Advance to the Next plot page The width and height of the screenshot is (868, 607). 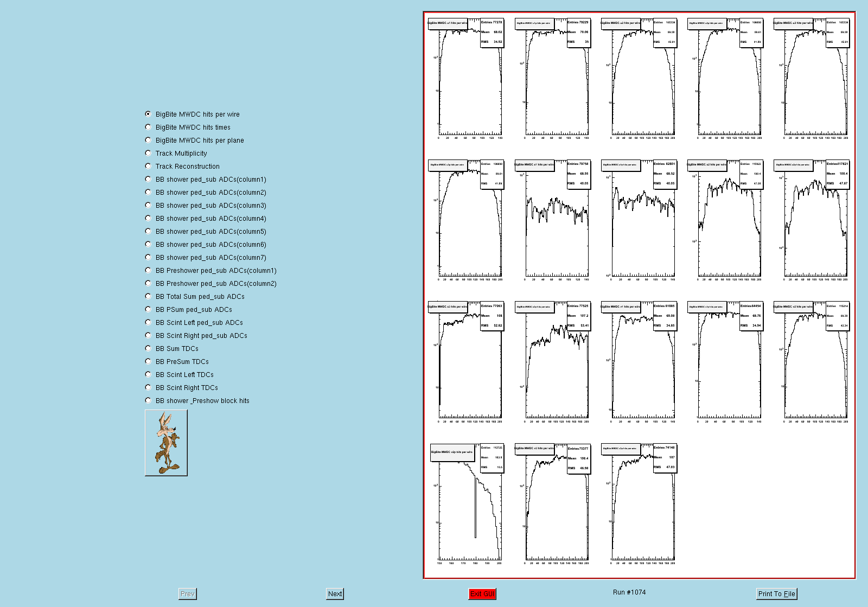coord(335,594)
